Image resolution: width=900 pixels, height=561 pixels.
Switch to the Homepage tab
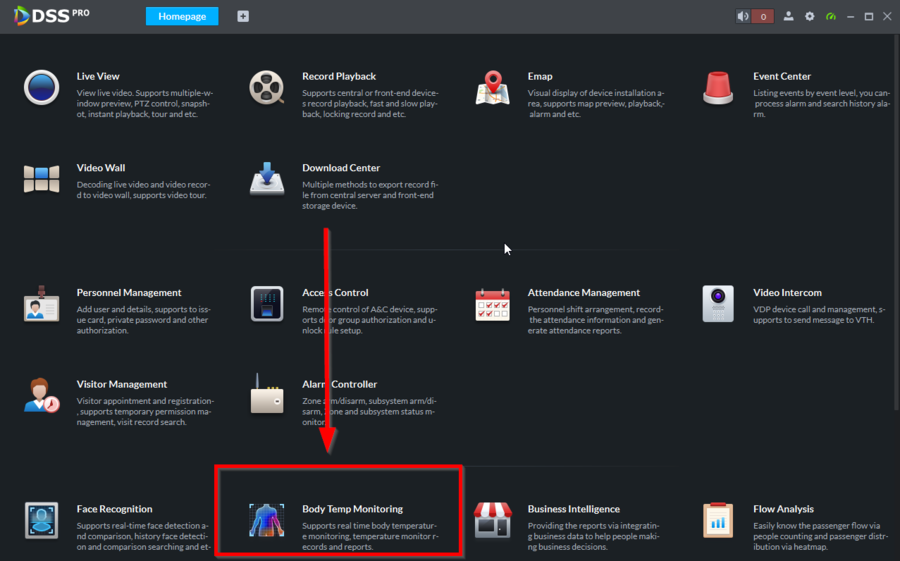182,16
